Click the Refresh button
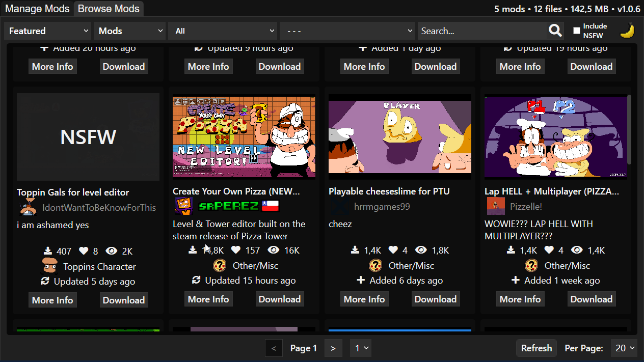 click(x=536, y=348)
